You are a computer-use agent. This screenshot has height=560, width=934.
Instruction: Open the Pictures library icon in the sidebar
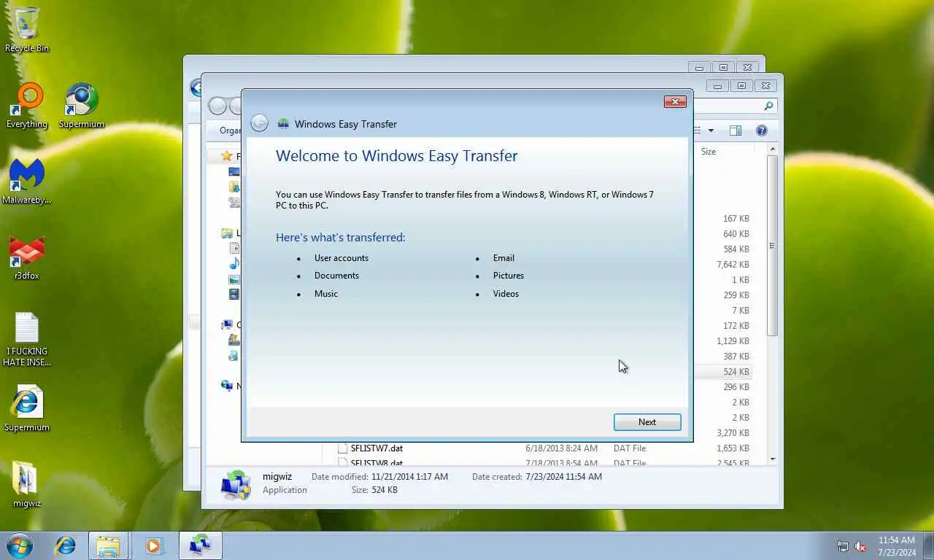click(234, 279)
